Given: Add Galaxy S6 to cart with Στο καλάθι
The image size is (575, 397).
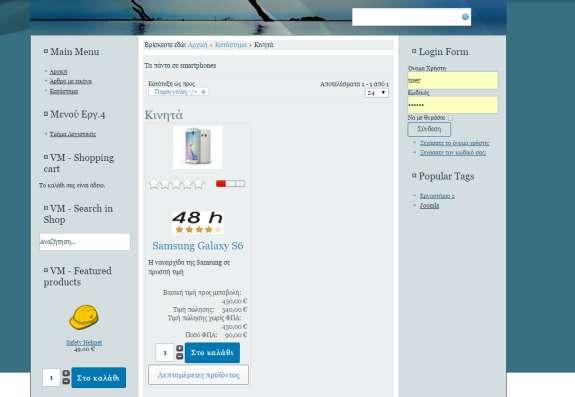Looking at the screenshot, I should 212,353.
